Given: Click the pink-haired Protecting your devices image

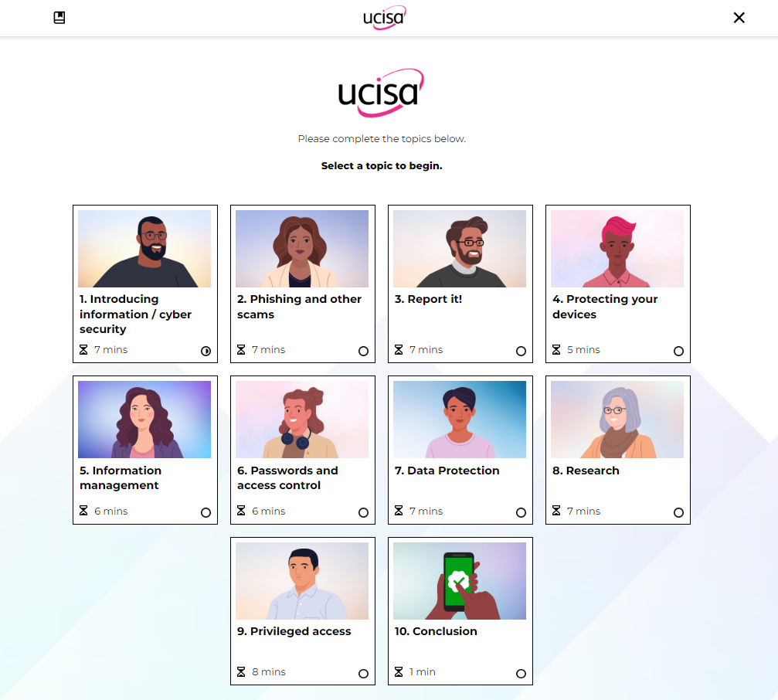Looking at the screenshot, I should coord(617,249).
